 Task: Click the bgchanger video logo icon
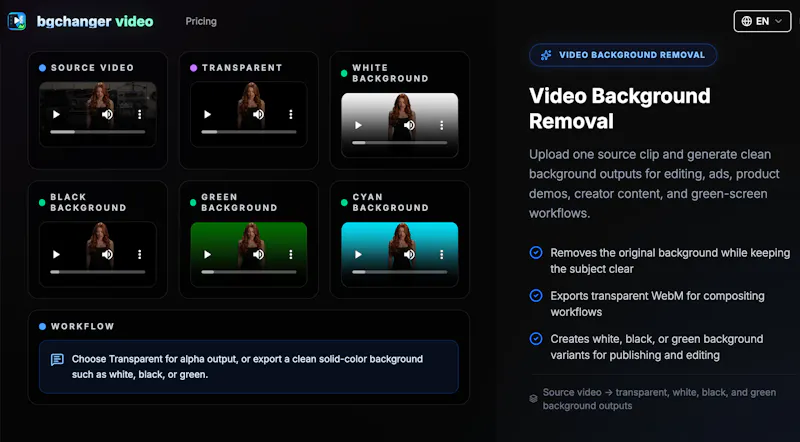click(17, 21)
